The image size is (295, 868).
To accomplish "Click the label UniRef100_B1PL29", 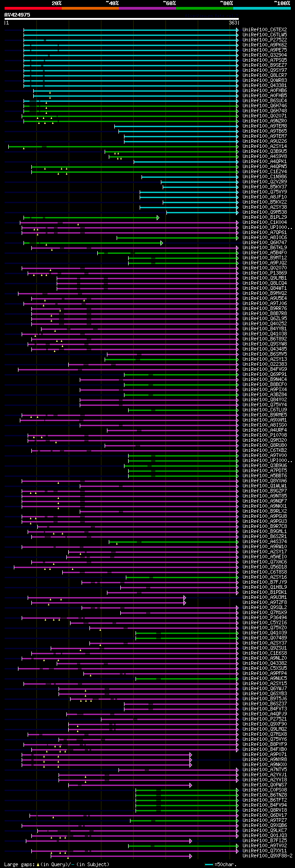I will [265, 217].
